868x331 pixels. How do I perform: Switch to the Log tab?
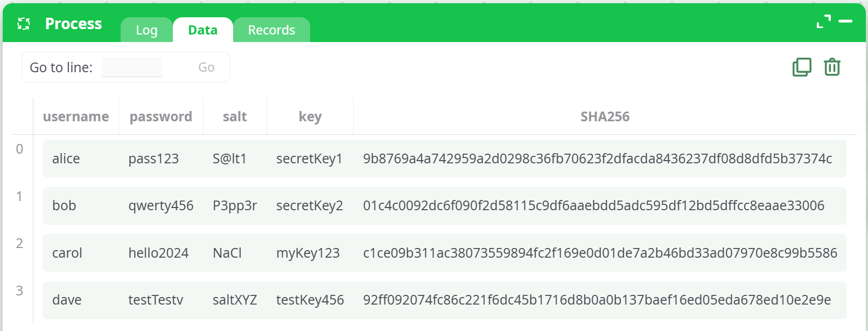pyautogui.click(x=146, y=30)
